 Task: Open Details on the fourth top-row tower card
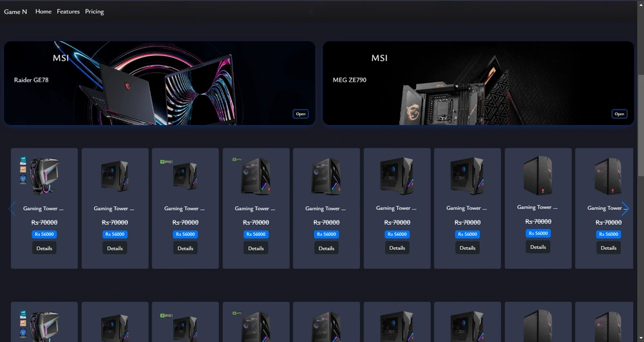click(256, 248)
